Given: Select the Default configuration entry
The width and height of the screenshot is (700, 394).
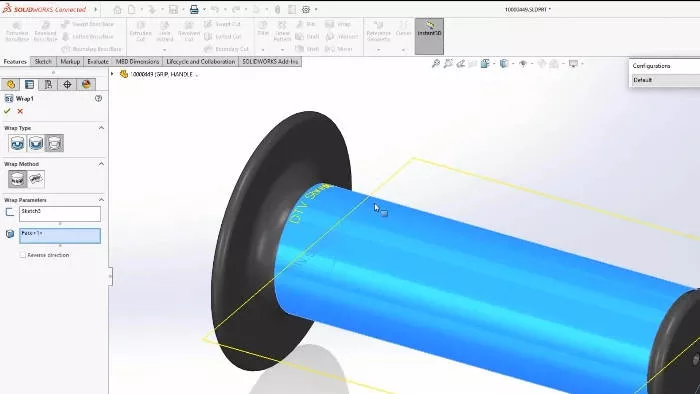Looking at the screenshot, I should coord(665,80).
